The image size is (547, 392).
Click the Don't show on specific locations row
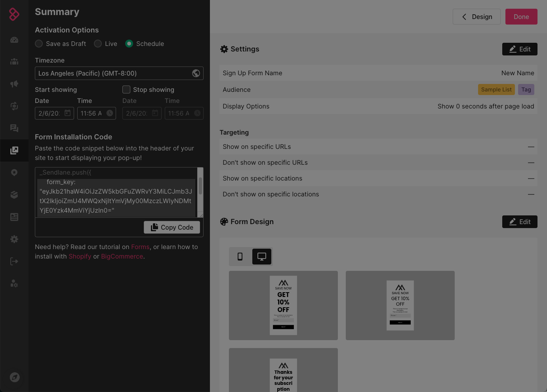click(x=378, y=194)
